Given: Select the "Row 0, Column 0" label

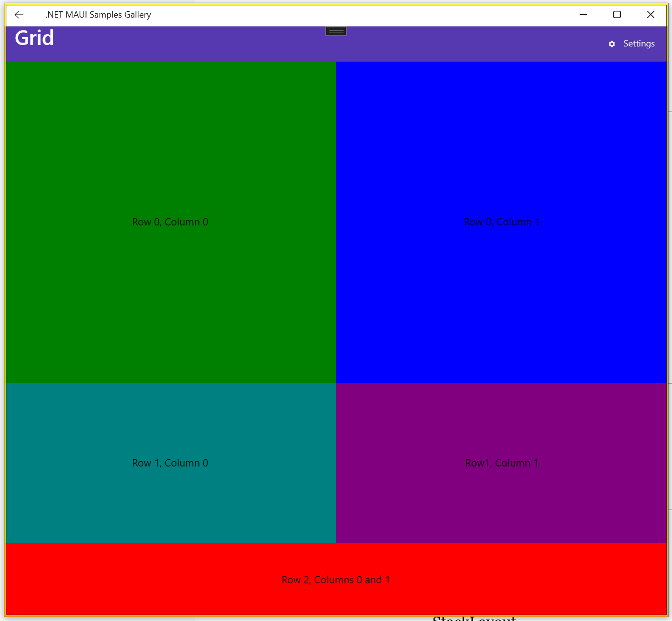Looking at the screenshot, I should pyautogui.click(x=170, y=222).
